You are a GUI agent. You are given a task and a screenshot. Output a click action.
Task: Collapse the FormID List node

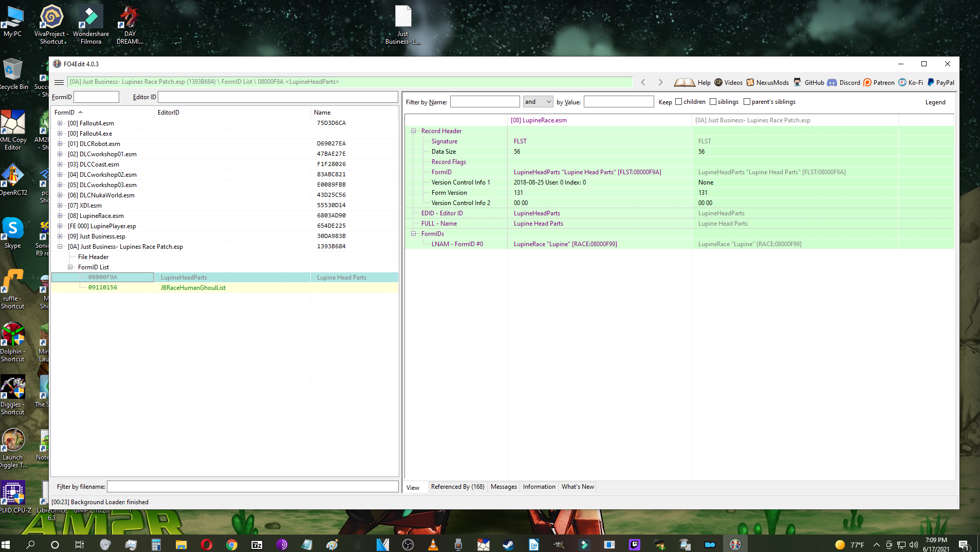point(70,267)
